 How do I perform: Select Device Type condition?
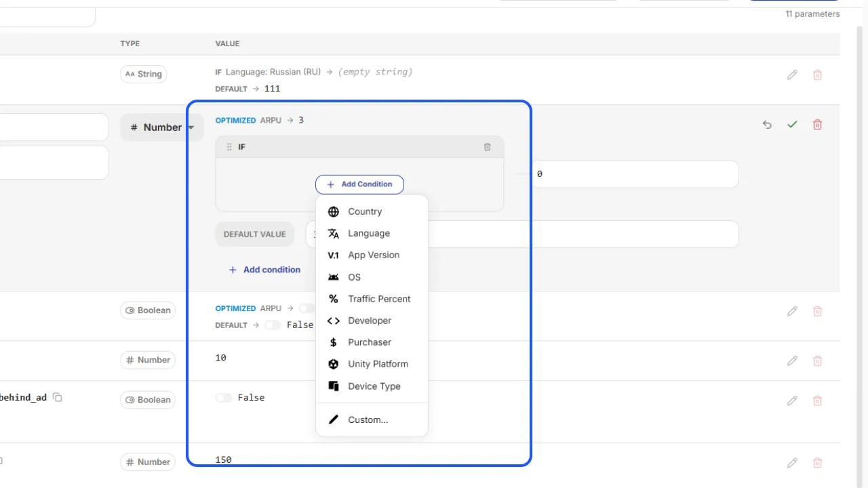pos(372,386)
